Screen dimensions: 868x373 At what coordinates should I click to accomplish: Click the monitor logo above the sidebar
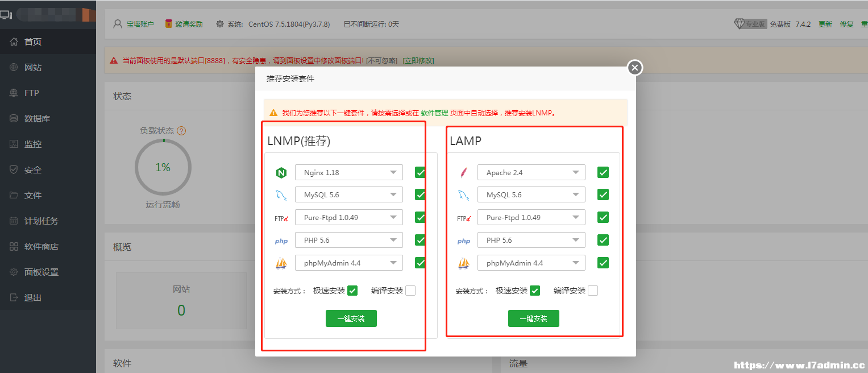coord(6,14)
